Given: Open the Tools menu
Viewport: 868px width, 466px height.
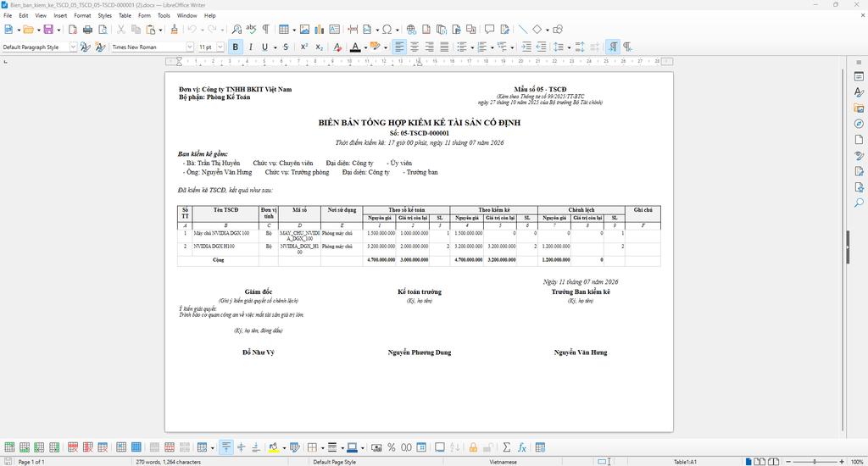Looking at the screenshot, I should tap(164, 15).
